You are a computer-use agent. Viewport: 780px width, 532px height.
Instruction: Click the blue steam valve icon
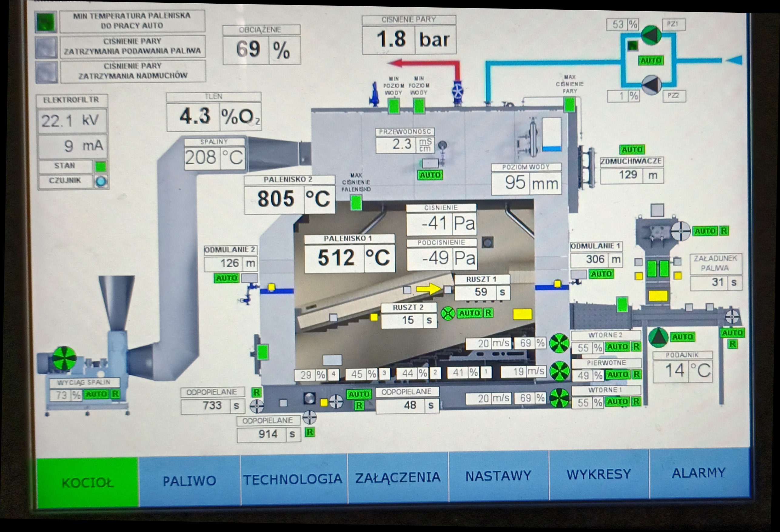457,91
